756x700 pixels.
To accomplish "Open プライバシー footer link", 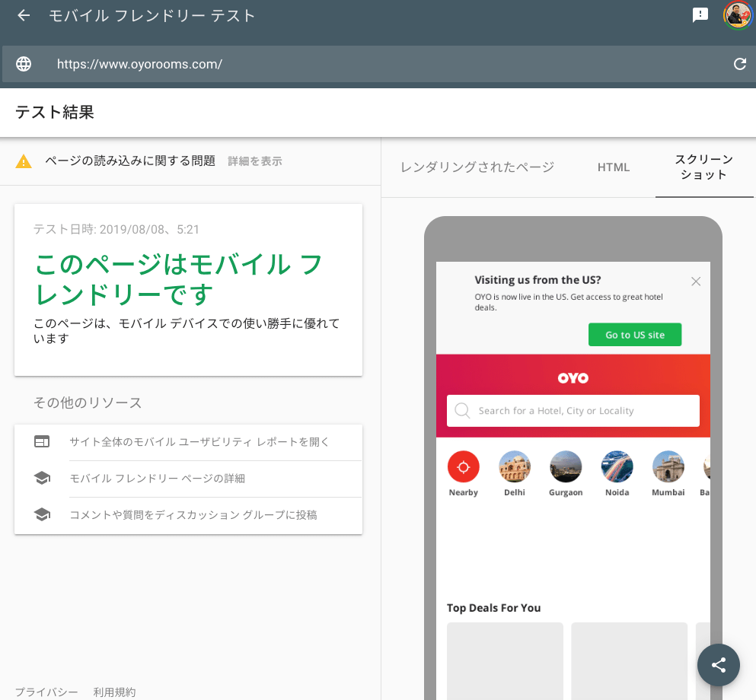I will (46, 692).
